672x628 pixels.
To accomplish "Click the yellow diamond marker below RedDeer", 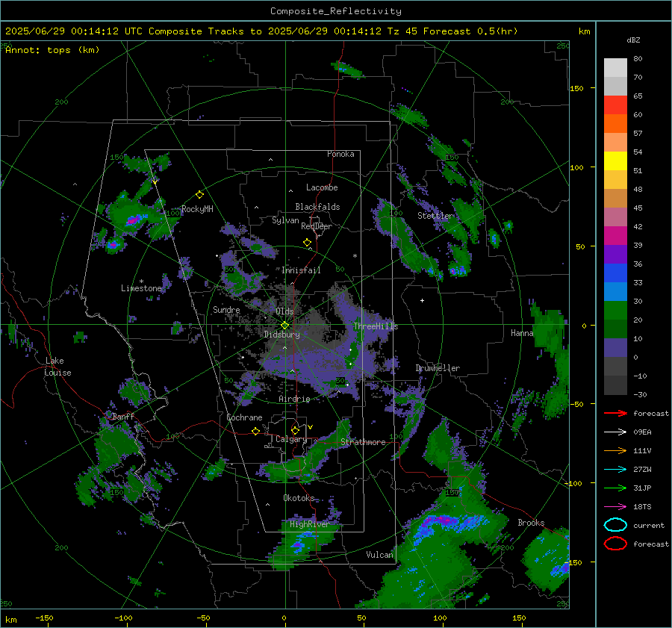I will (x=307, y=243).
